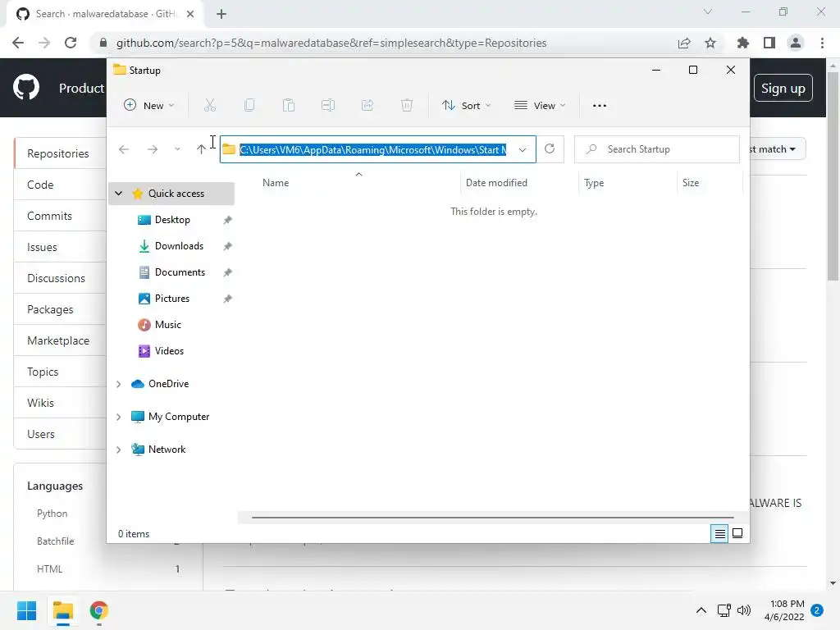Click the Sign up button on GitHub
Viewport: 840px width, 630px height.
783,88
